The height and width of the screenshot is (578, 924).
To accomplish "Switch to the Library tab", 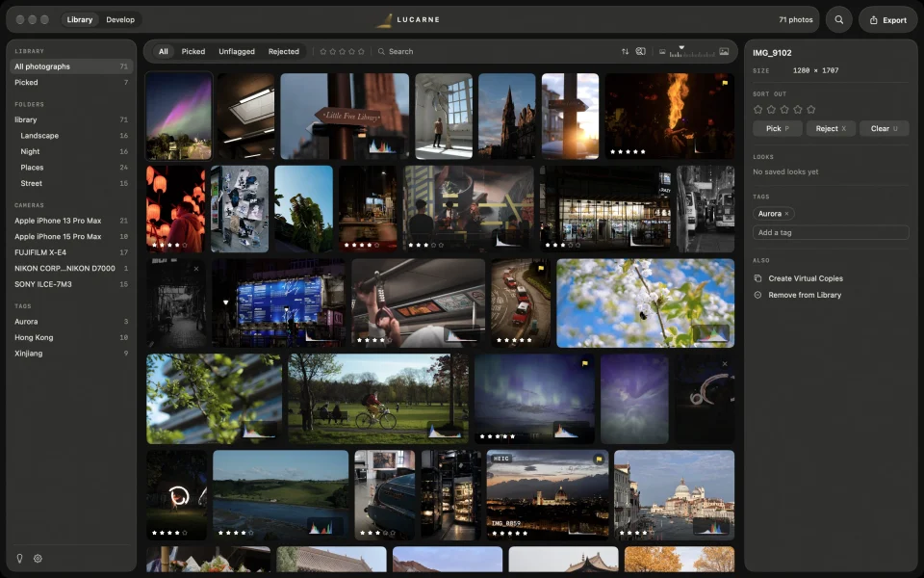I will [80, 19].
